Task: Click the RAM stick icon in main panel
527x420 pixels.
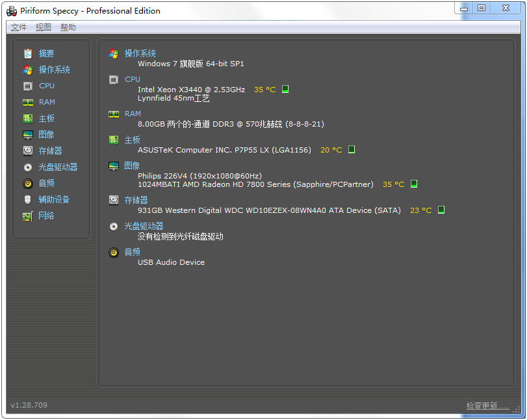Action: pyautogui.click(x=114, y=114)
